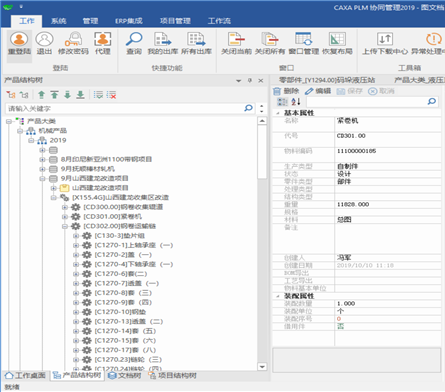Click the move-to-top arrow in tree toolbar
This screenshot has height=392, width=445.
pos(54,95)
